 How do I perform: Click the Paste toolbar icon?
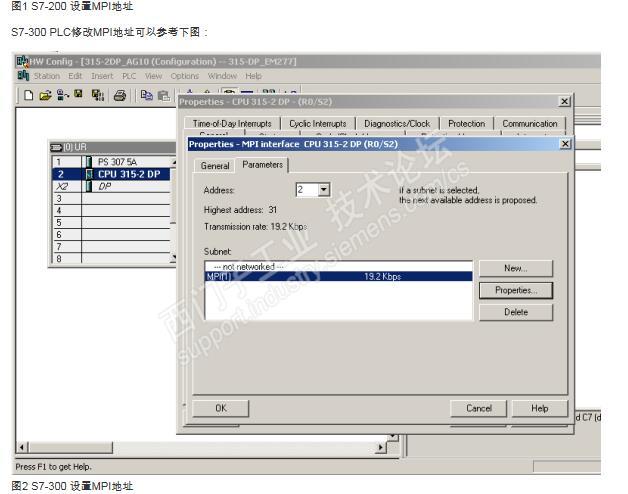pos(163,95)
